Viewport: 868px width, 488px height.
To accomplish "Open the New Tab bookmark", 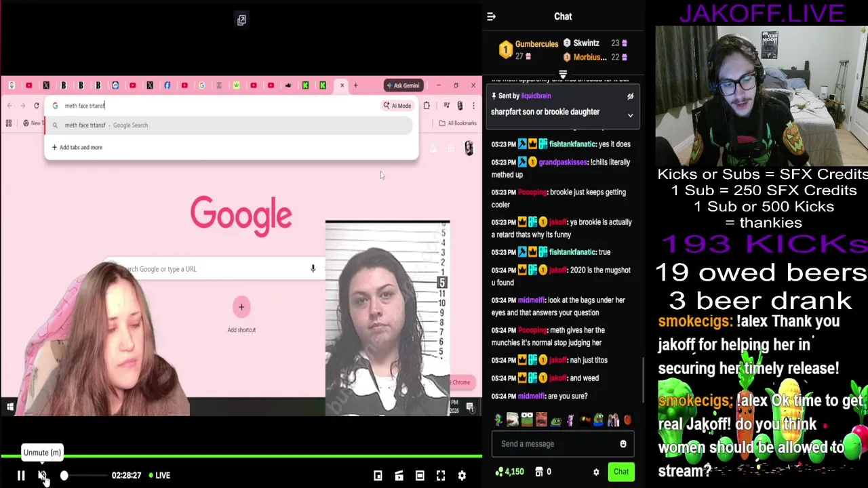I will pos(32,123).
